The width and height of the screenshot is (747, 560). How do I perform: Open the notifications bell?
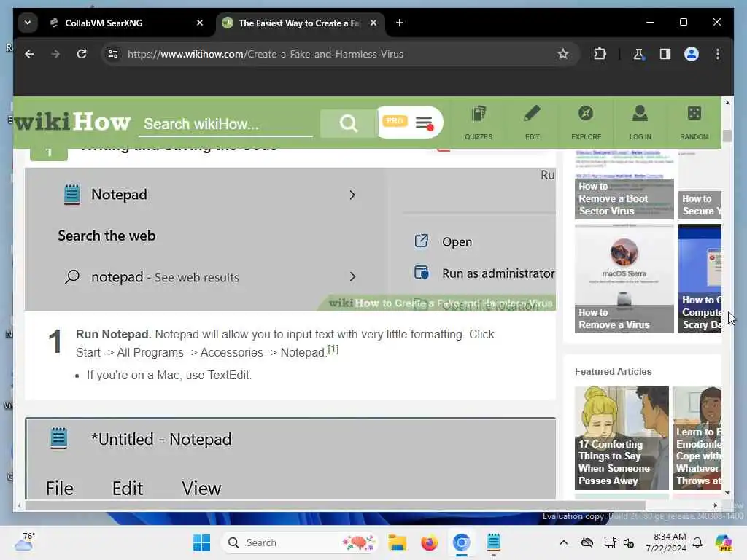pos(697,542)
